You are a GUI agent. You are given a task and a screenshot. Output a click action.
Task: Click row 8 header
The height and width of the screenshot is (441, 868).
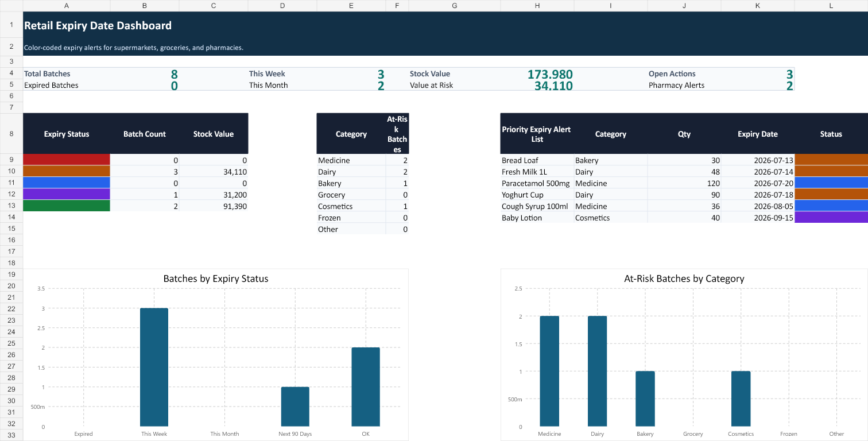11,134
